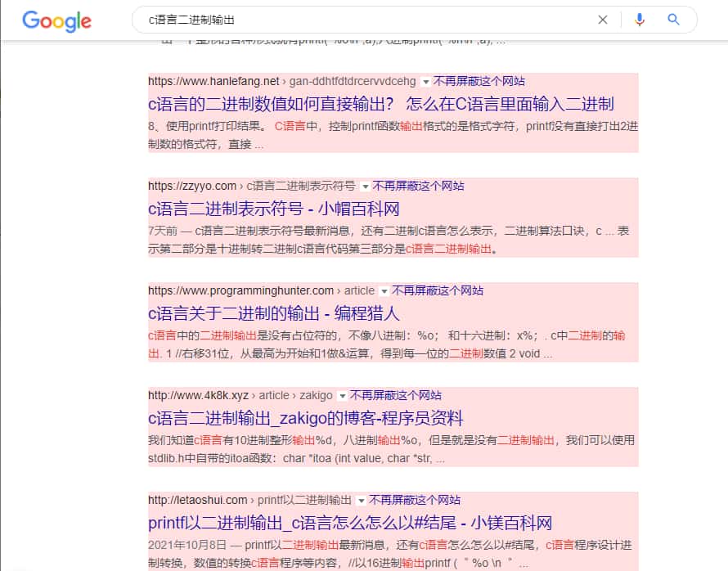The width and height of the screenshot is (728, 571).
Task: Click 不再屏蔽这个网站 for zzyyo.com
Action: (x=418, y=187)
